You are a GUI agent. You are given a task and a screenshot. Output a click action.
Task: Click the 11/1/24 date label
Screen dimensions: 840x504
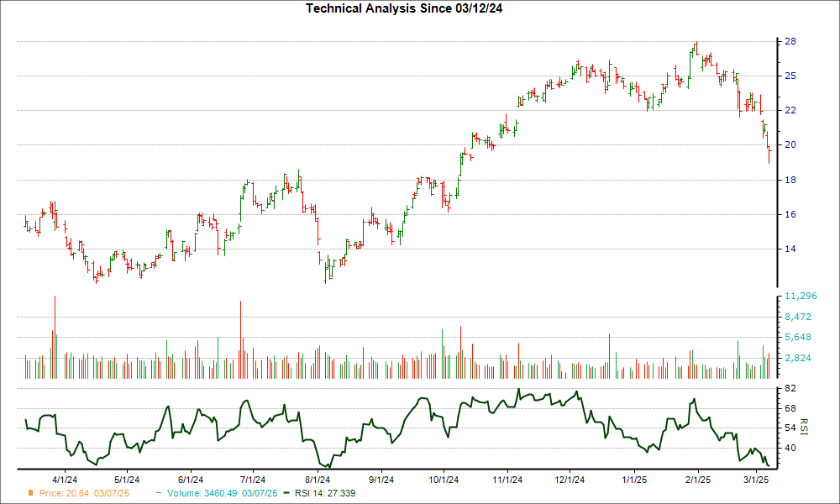[507, 480]
